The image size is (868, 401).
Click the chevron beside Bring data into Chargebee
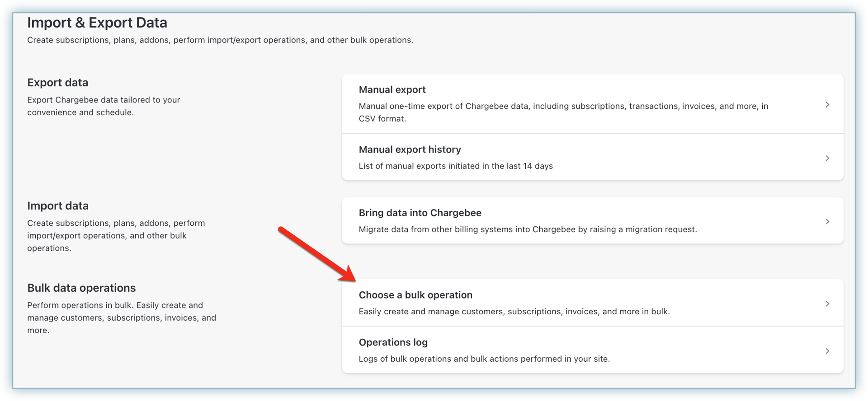coord(827,221)
